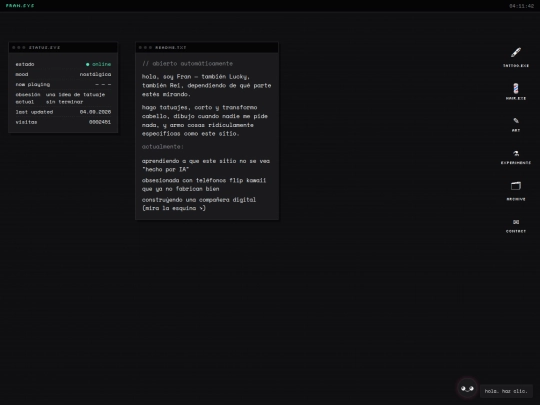Viewport: 540px width, 405px height.
Task: Click the digital companion face in the corner
Action: (467, 388)
